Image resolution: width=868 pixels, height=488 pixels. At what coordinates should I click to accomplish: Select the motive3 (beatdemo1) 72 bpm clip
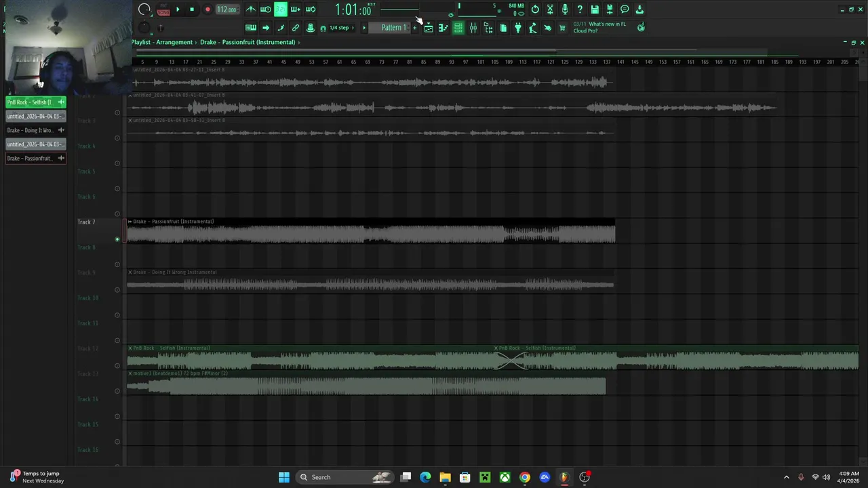click(366, 383)
